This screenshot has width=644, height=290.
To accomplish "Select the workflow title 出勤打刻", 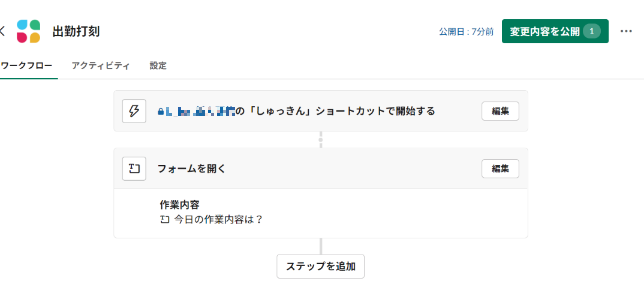I will point(76,32).
